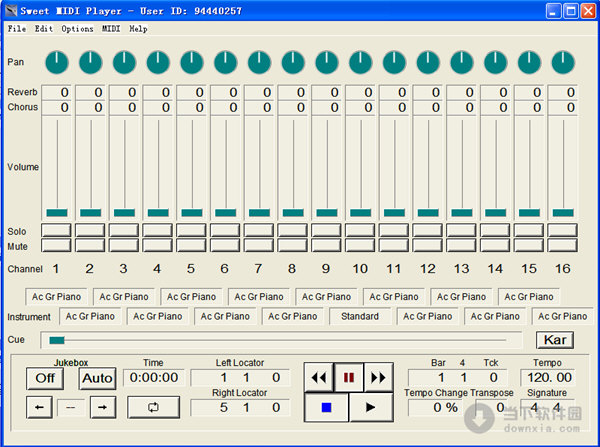
Task: Toggle Solo for channel 5
Action: [x=191, y=230]
